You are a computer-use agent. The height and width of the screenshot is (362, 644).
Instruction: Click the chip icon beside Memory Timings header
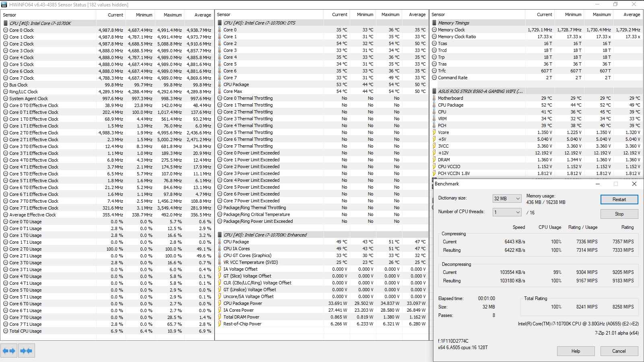[x=434, y=23]
